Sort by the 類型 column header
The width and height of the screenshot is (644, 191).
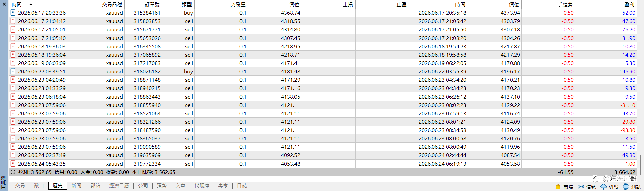click(178, 4)
